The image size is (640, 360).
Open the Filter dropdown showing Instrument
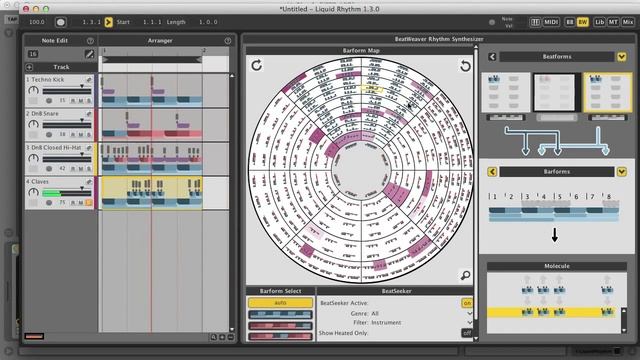[x=469, y=322]
